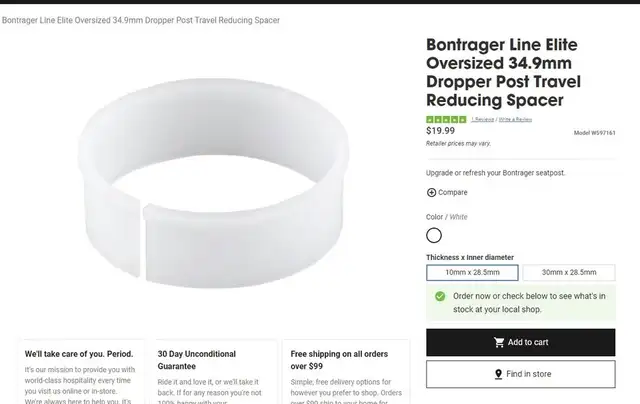Click the Add to cart button label
This screenshot has height=404, width=640.
528,342
